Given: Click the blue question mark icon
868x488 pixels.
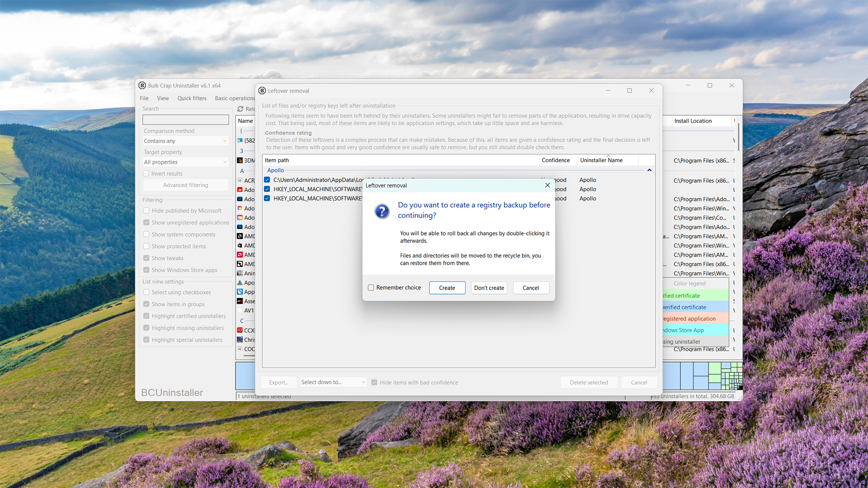Looking at the screenshot, I should (382, 211).
